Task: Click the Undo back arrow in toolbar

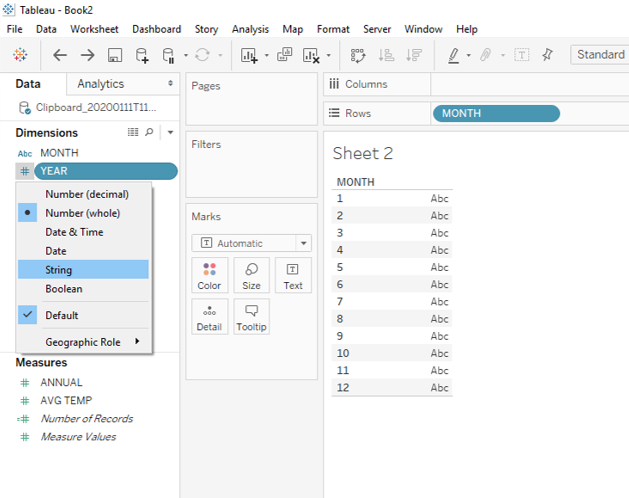Action: click(60, 55)
